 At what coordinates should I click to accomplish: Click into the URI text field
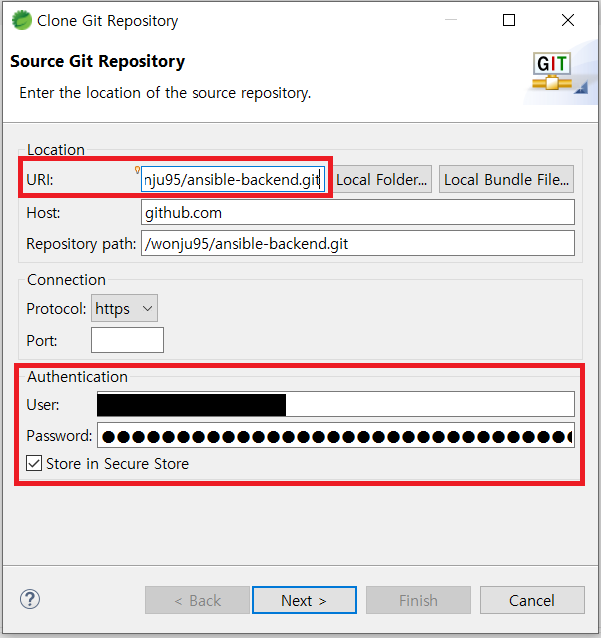233,179
